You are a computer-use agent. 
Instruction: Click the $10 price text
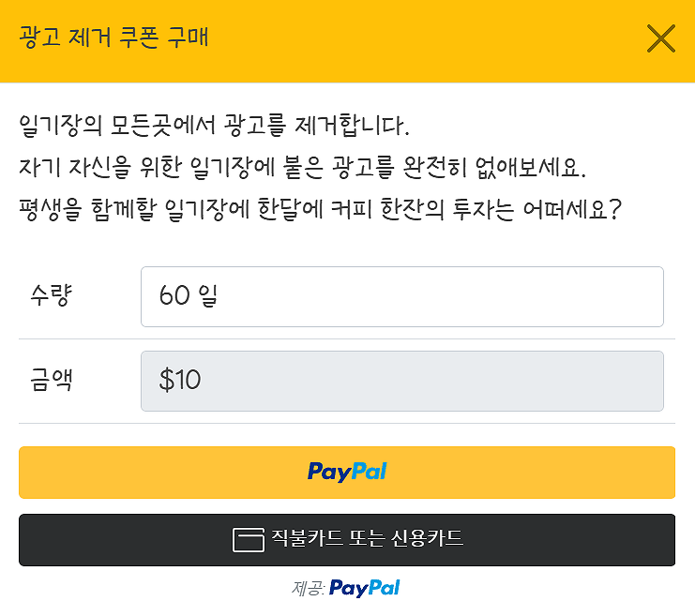(180, 381)
